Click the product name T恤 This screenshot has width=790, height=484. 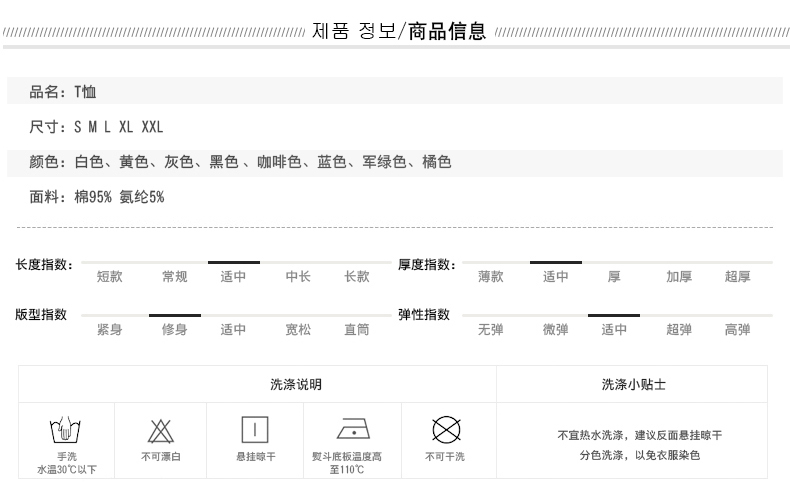[85, 92]
